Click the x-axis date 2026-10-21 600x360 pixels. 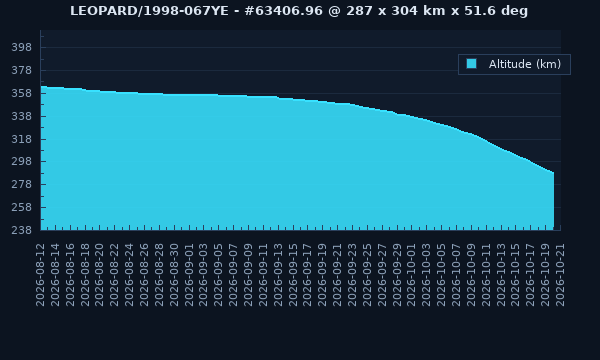click(x=560, y=275)
